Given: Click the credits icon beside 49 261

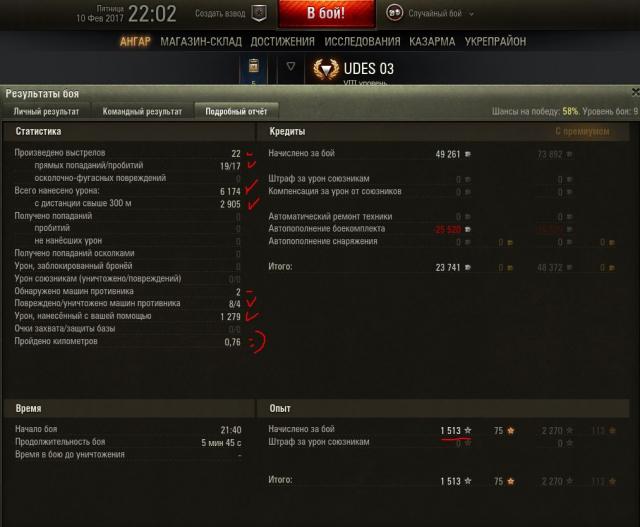Looking at the screenshot, I should click(468, 154).
